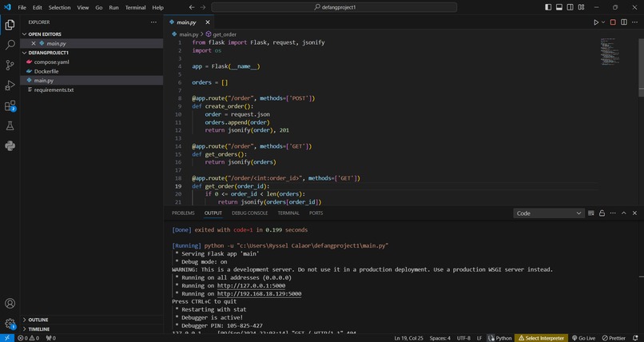644x342 pixels.
Task: Open editor More Actions ellipsis
Action: (635, 22)
